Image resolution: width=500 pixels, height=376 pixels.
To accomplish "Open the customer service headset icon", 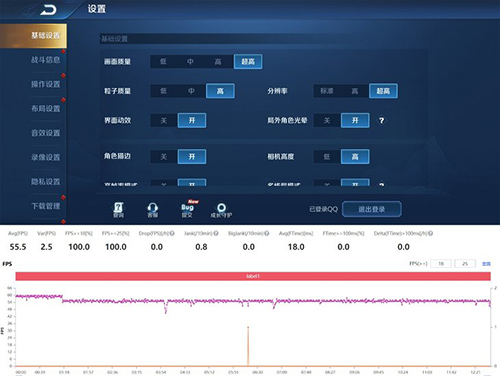I will (x=153, y=210).
